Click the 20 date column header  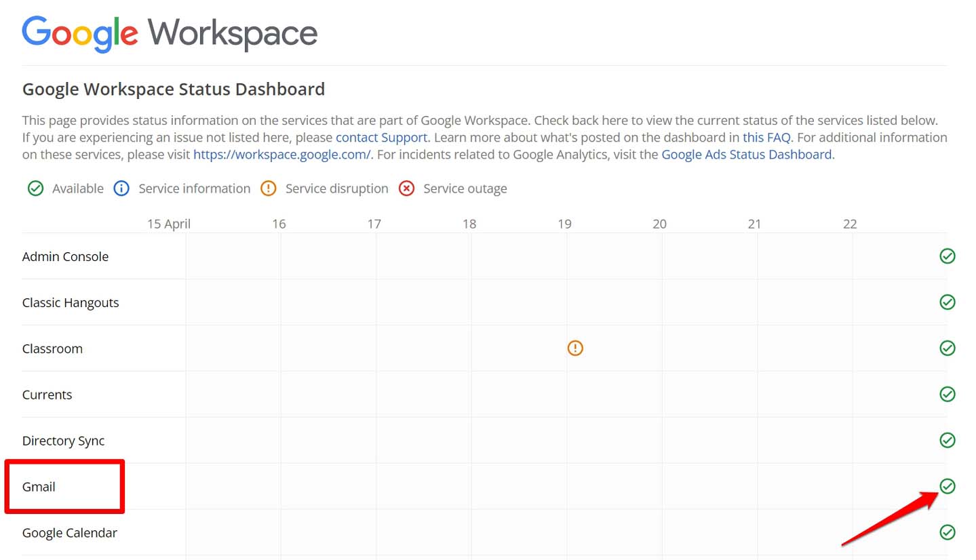pos(659,224)
